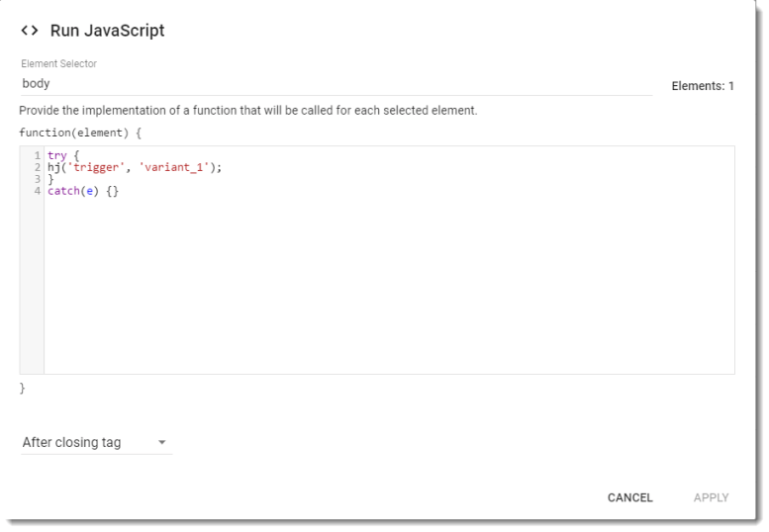Click the Element Selector field containing body
This screenshot has width=769, height=532.
[336, 84]
